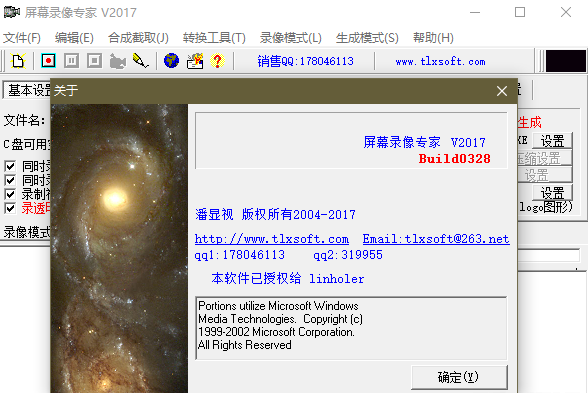Open the 转换工具(T) menu
Viewport: 588px width, 393px height.
click(214, 38)
